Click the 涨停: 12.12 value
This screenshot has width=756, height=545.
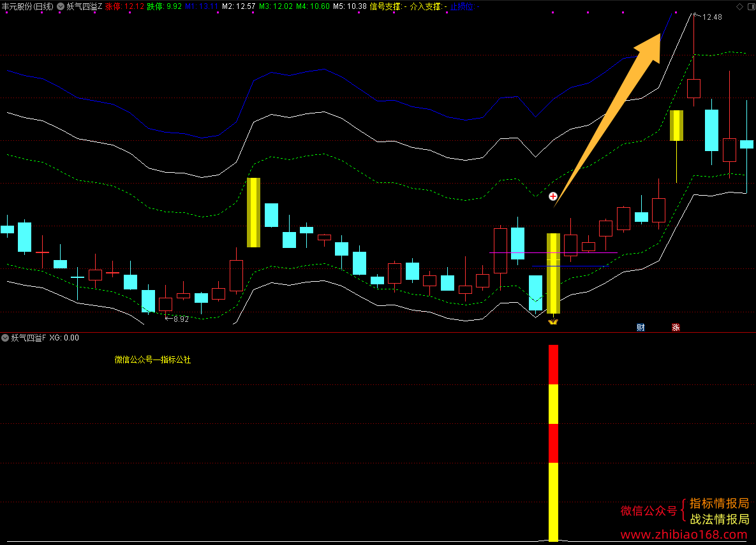click(x=124, y=6)
